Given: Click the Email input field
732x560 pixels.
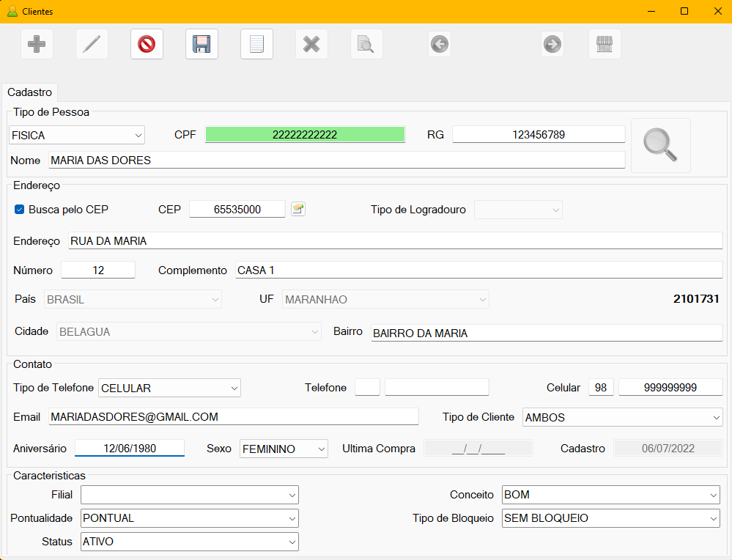Looking at the screenshot, I should tap(233, 417).
